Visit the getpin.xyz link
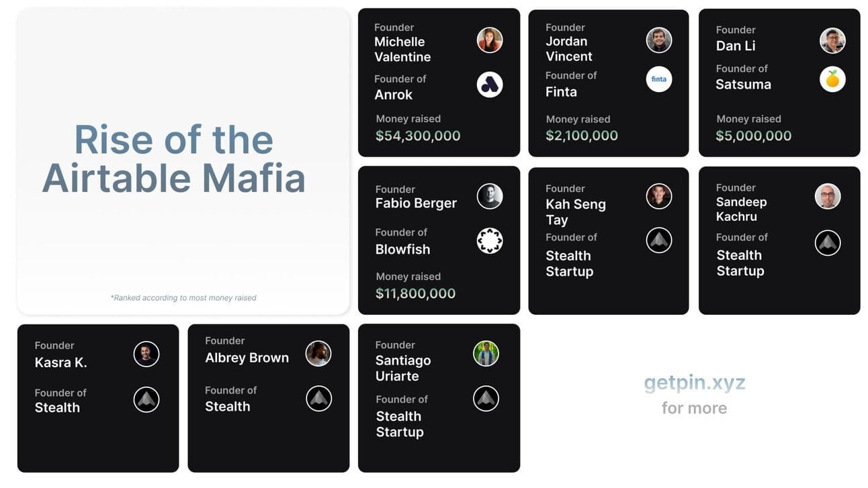Screen dimensions: 868x488 click(695, 383)
